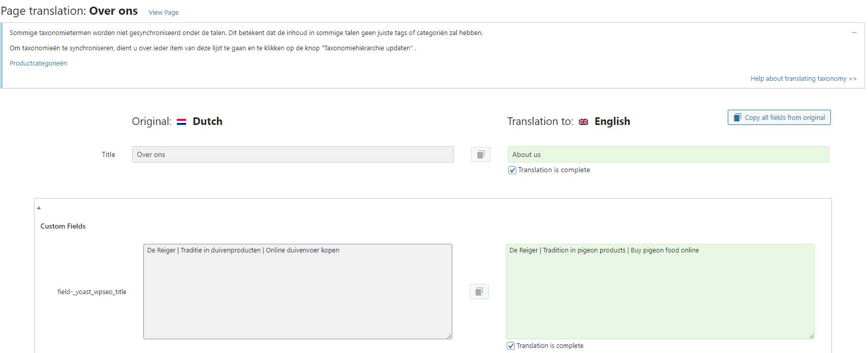Open the Productcategorieën taxonomy link
This screenshot has width=868, height=353.
pos(38,63)
